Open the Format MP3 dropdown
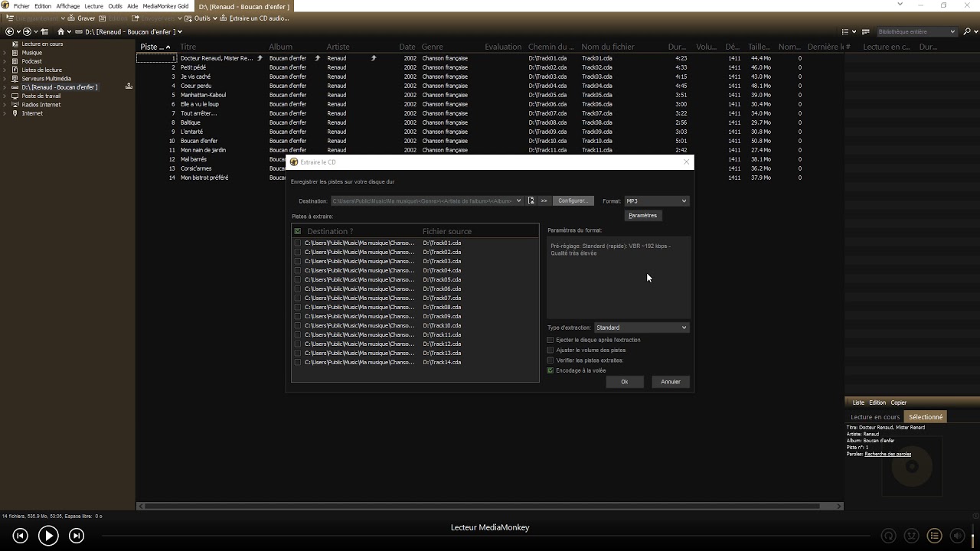Image resolution: width=980 pixels, height=551 pixels. click(656, 201)
